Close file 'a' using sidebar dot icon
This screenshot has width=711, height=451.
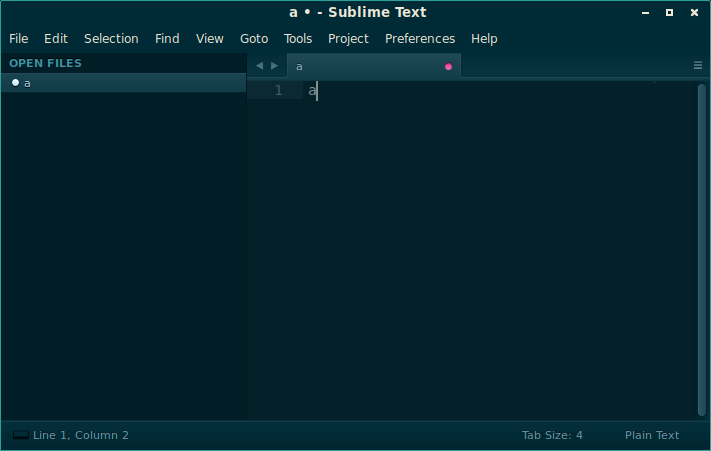coord(15,82)
